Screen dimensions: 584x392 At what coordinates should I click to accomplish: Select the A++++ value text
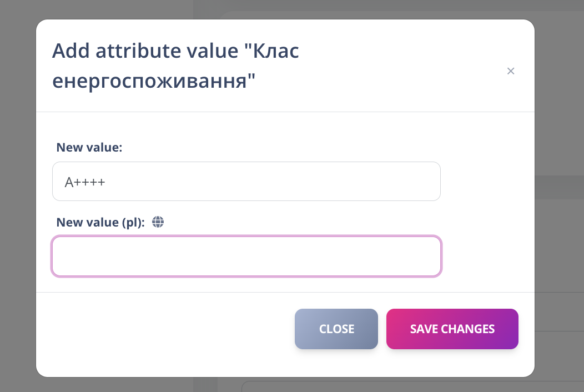click(x=84, y=181)
